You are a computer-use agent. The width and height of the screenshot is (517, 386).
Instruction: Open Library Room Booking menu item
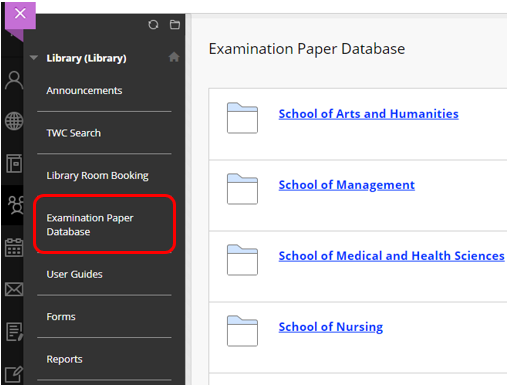[x=97, y=176]
